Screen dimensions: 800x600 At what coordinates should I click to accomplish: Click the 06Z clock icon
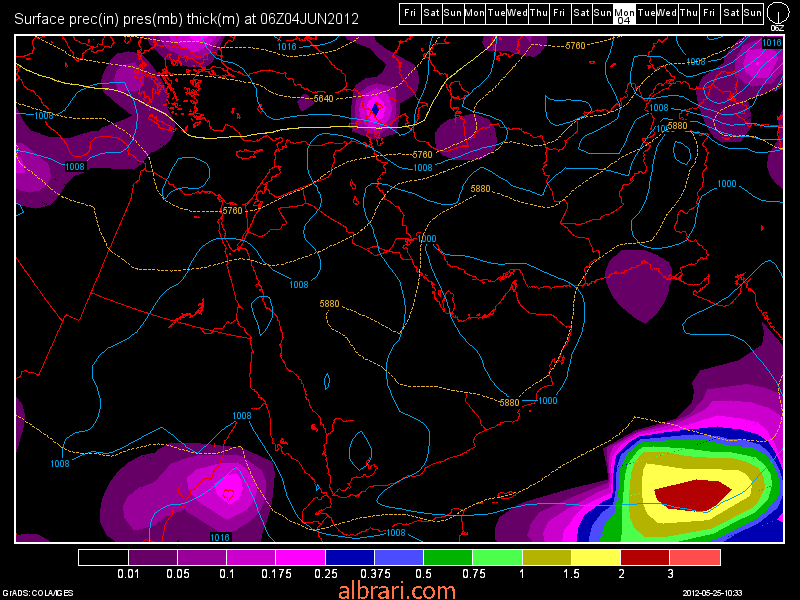point(777,14)
